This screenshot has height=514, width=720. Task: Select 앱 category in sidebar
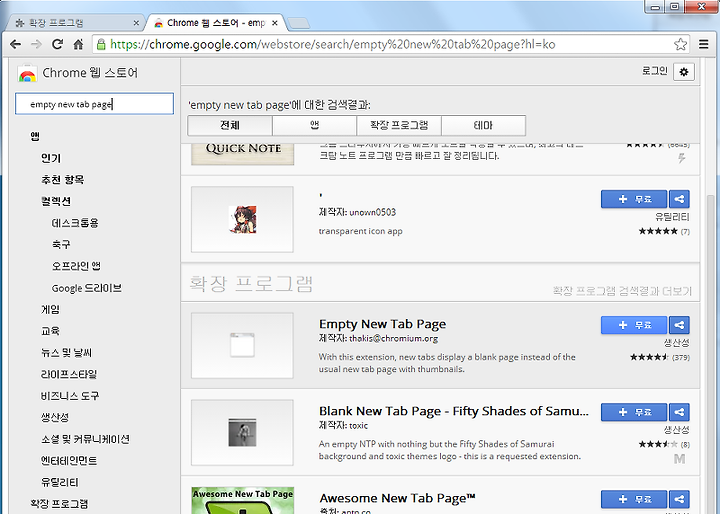(x=35, y=136)
